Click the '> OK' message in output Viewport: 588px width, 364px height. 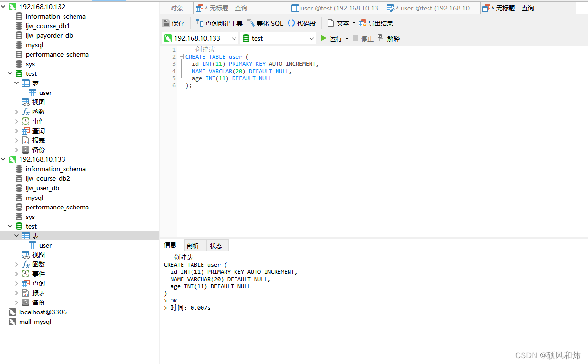pyautogui.click(x=171, y=301)
